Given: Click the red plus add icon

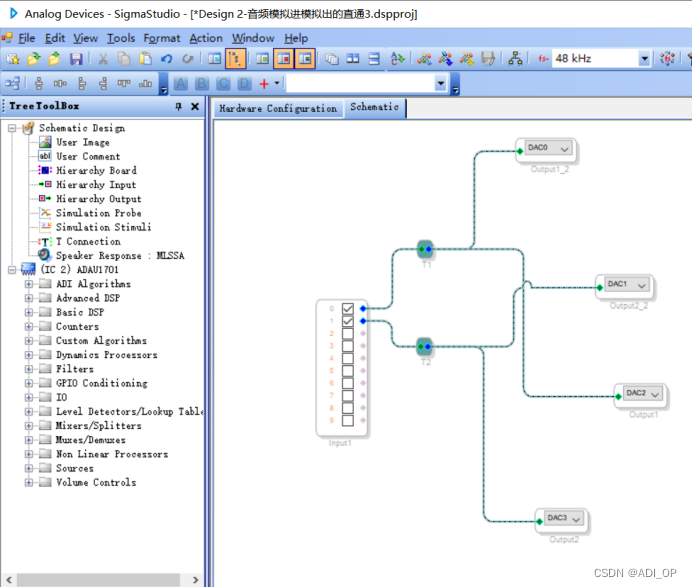Looking at the screenshot, I should point(264,83).
